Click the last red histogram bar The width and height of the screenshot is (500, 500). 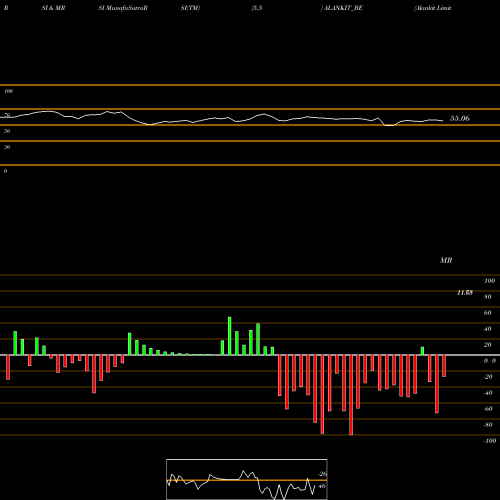coord(444,366)
